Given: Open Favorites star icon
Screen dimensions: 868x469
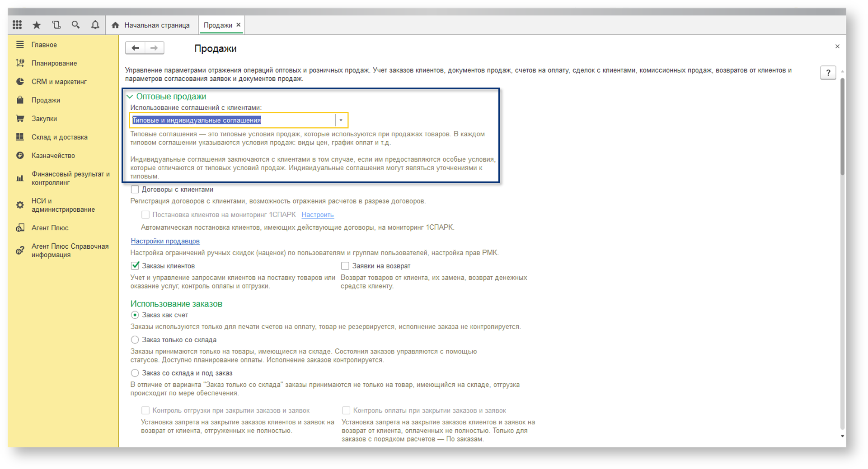Looking at the screenshot, I should click(x=37, y=25).
